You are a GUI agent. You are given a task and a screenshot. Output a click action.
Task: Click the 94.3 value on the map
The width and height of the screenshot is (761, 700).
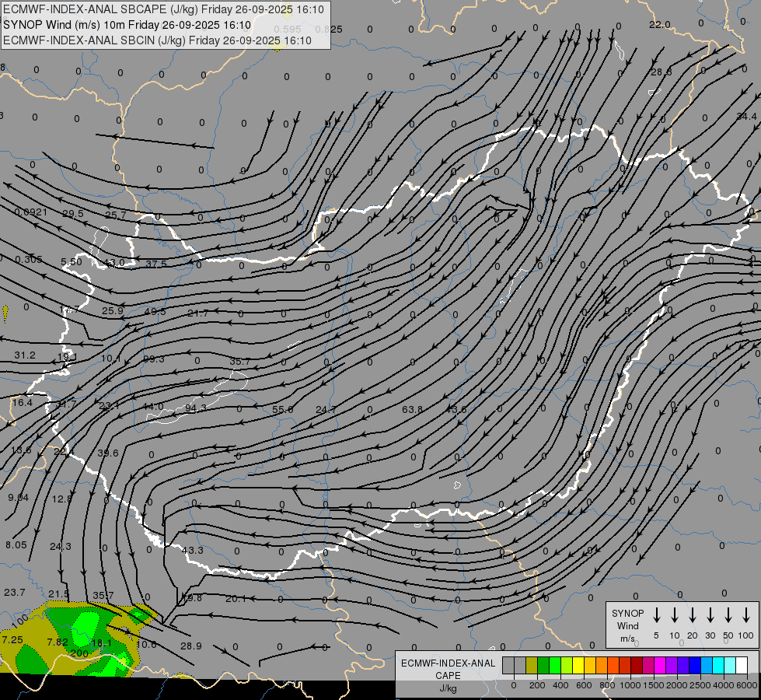click(196, 408)
